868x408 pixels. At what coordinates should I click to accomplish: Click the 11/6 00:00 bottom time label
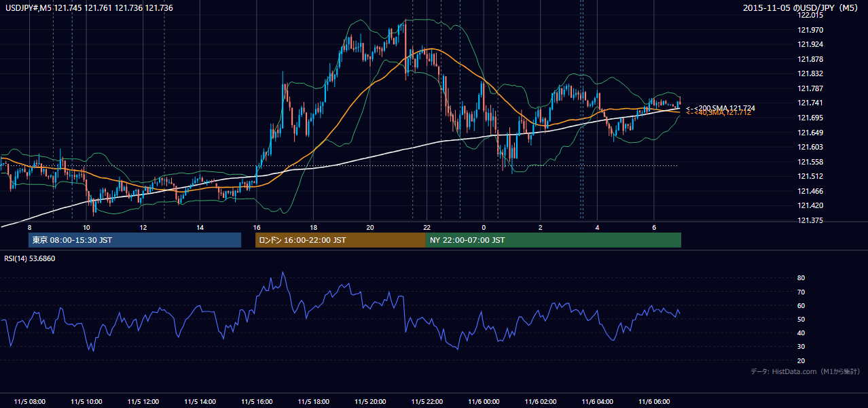pyautogui.click(x=484, y=402)
